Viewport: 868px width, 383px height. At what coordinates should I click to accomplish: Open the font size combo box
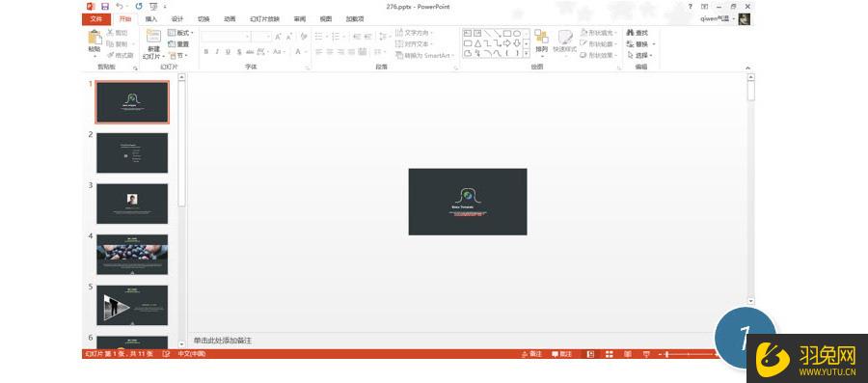[x=260, y=37]
